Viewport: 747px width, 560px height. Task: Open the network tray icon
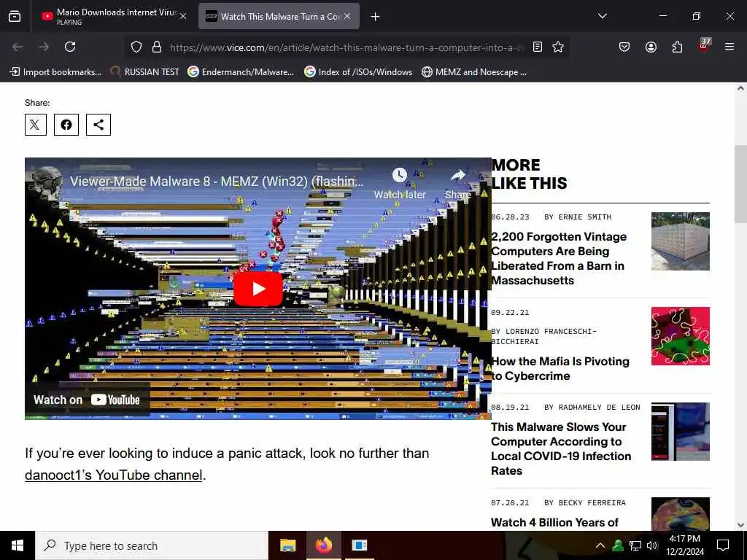(x=635, y=545)
